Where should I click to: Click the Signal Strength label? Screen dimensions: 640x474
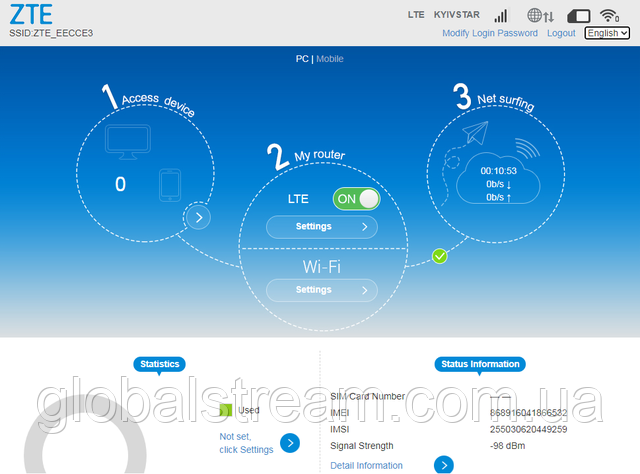pyautogui.click(x=362, y=446)
